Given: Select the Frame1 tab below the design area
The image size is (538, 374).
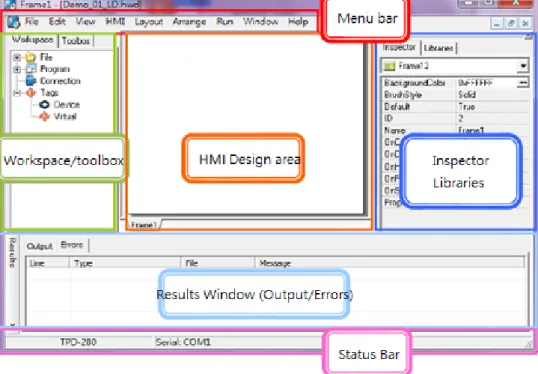Looking at the screenshot, I should (x=144, y=225).
